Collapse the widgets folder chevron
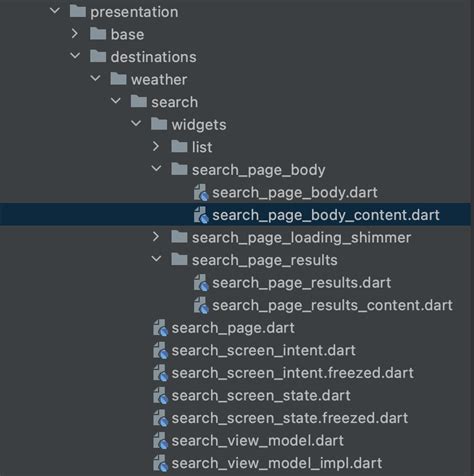This screenshot has height=476, width=474. point(136,124)
